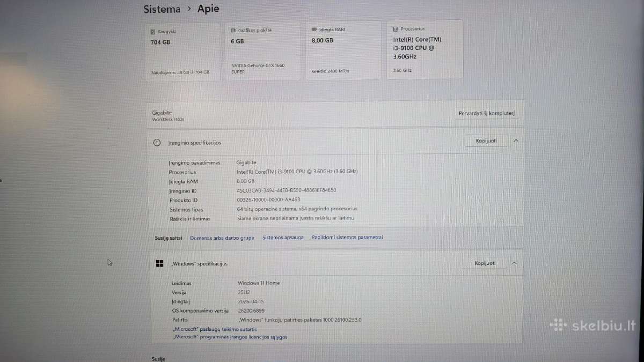This screenshot has width=644, height=362.
Task: Click the Rašiklis ir lietimas value text
Action: click(x=296, y=218)
